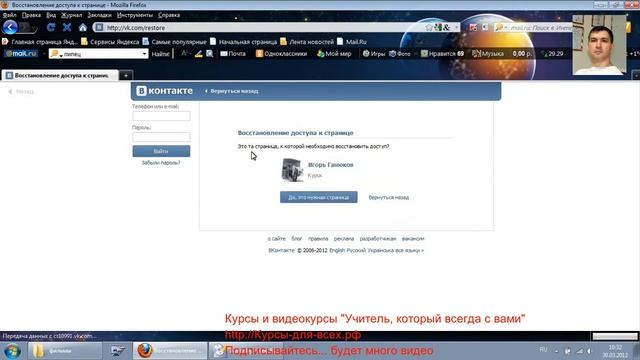Open the Лента новостей bookmark
Screen dimensions: 640x360
tap(307, 42)
